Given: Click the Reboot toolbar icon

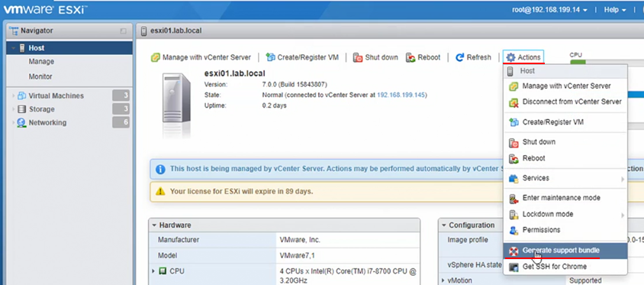Looking at the screenshot, I should click(x=411, y=57).
